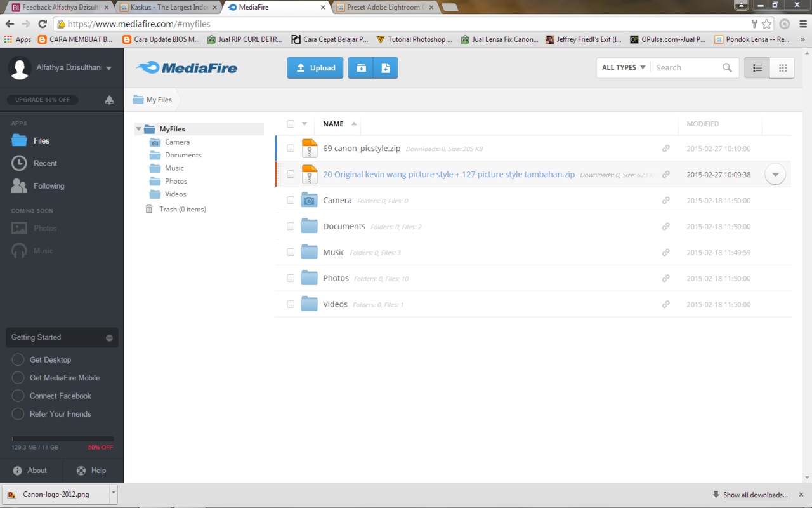Click the Chrome back arrow
Screen dimensions: 812x508
10,24
